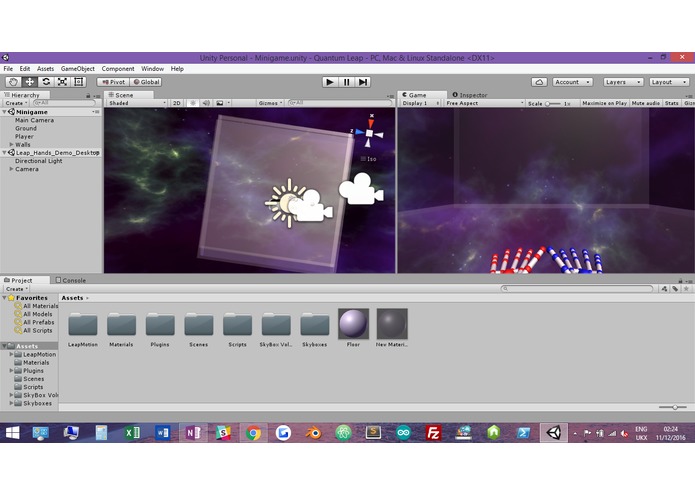
Task: Toggle Mute audio in Game view
Action: pos(645,103)
